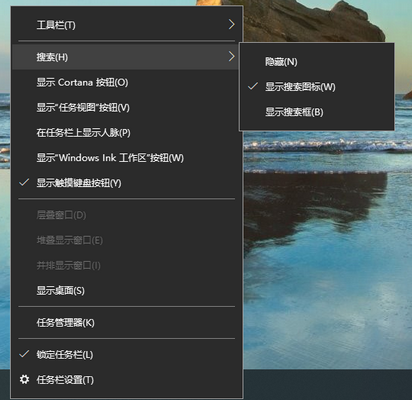Select 显示搜索图标(W) option
The image size is (412, 400).
point(317,87)
